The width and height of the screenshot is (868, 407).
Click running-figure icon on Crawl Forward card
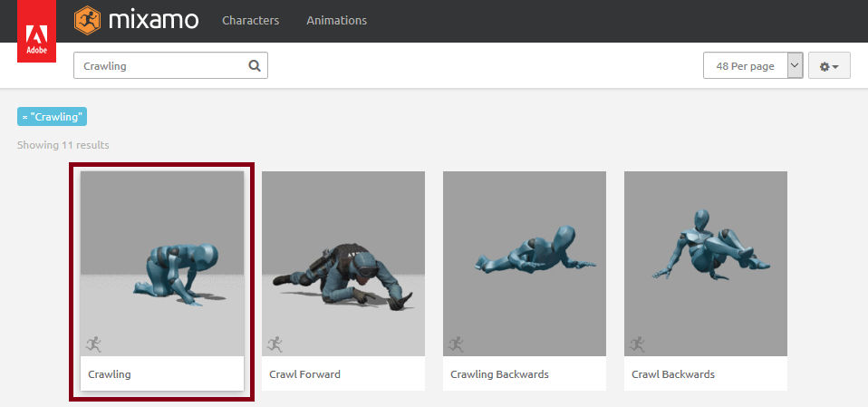click(x=275, y=344)
